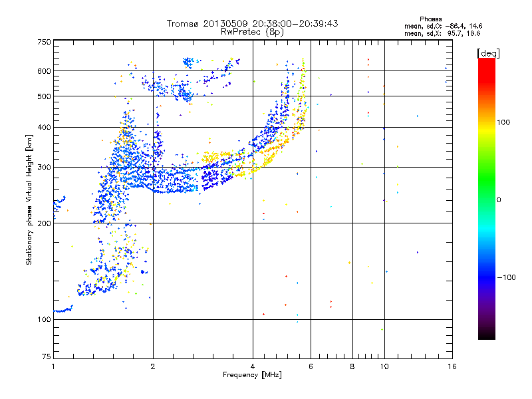Click the 'Phases' header label
Screen dimensions: 532x399
[x=430, y=19]
